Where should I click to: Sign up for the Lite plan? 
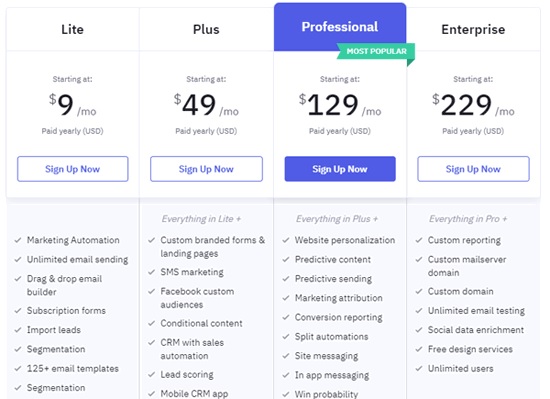73,169
